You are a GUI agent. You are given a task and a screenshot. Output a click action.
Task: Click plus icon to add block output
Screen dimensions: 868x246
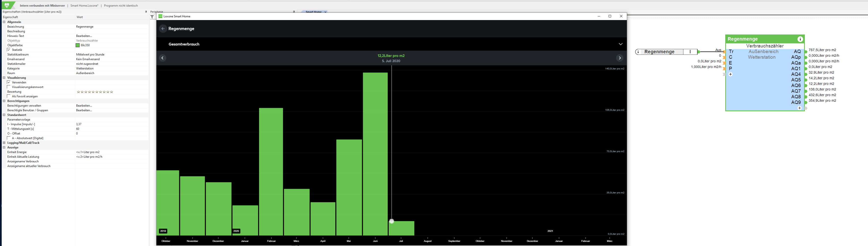[799, 108]
